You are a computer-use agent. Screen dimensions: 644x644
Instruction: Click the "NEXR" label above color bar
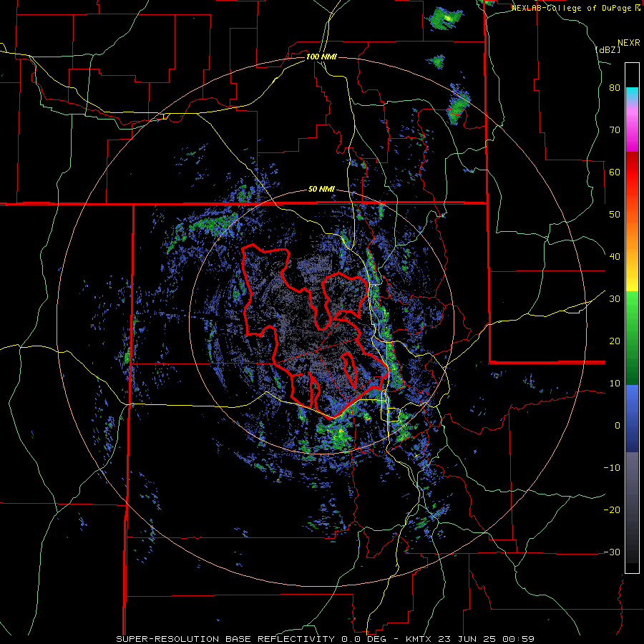tap(628, 43)
